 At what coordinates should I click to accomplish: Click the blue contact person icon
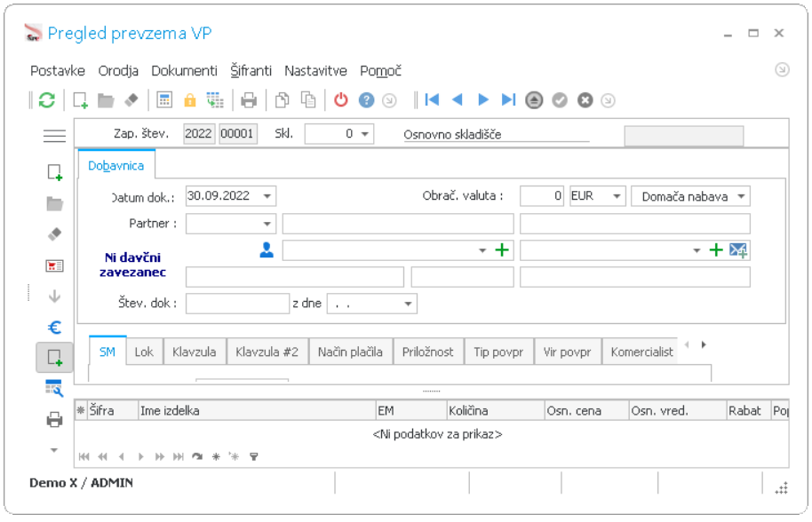point(267,249)
